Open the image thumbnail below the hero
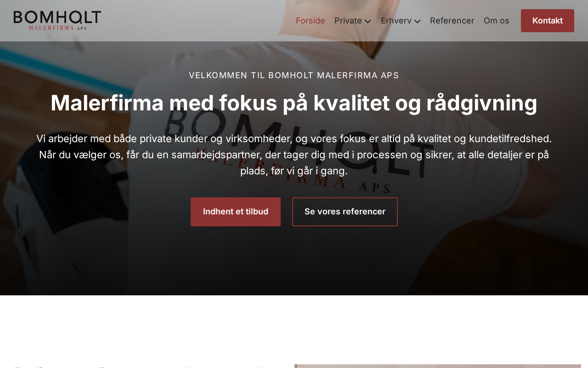 (x=437, y=366)
